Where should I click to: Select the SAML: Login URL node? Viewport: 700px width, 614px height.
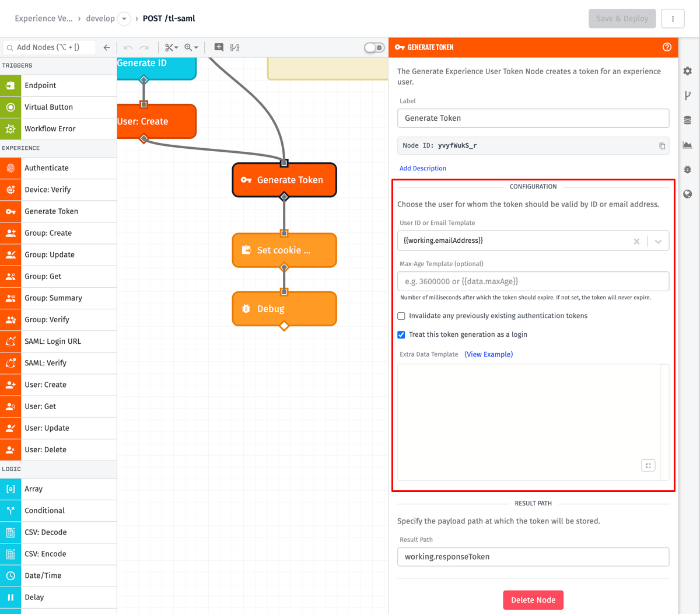[58, 341]
